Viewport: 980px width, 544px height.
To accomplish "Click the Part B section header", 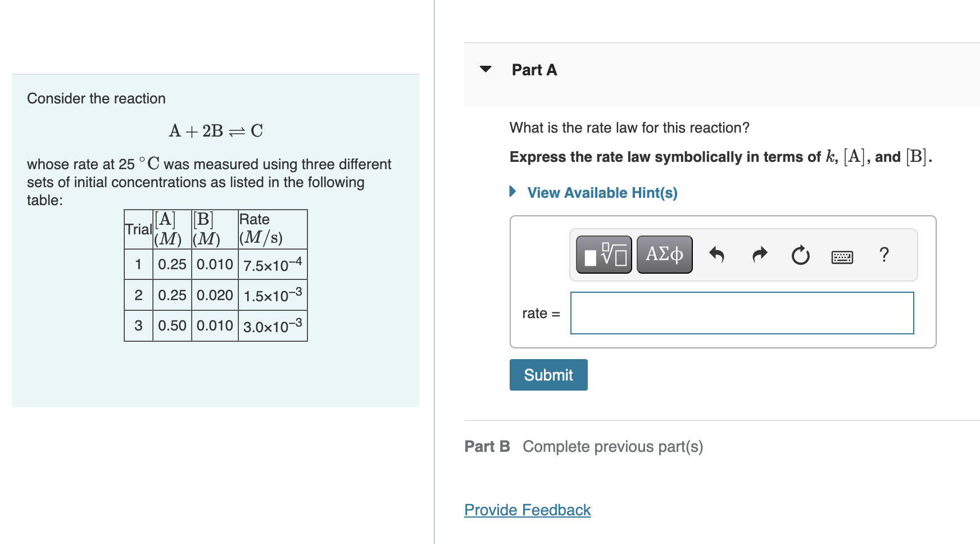I will [x=487, y=446].
